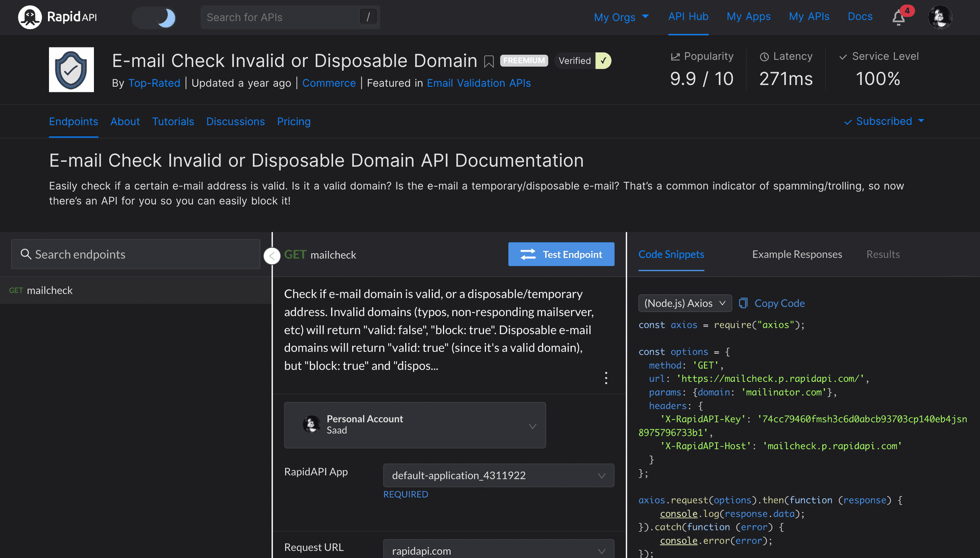Click the notifications bell icon
The height and width of the screenshot is (558, 980).
(899, 16)
